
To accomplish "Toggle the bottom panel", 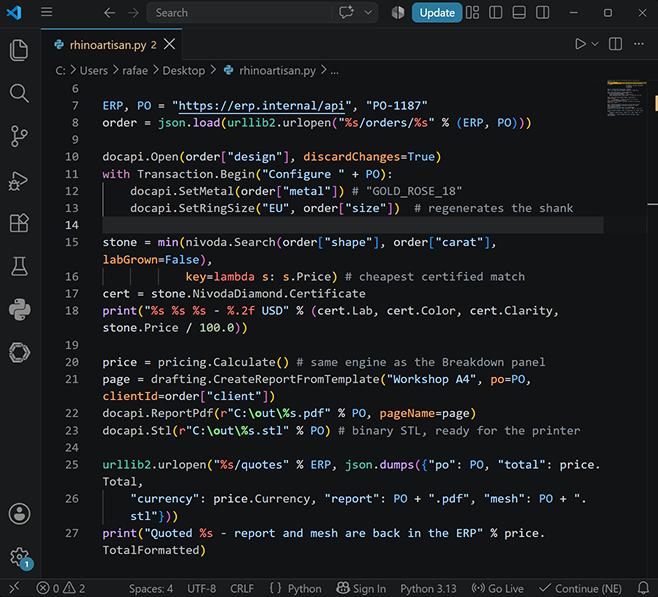I will [519, 13].
